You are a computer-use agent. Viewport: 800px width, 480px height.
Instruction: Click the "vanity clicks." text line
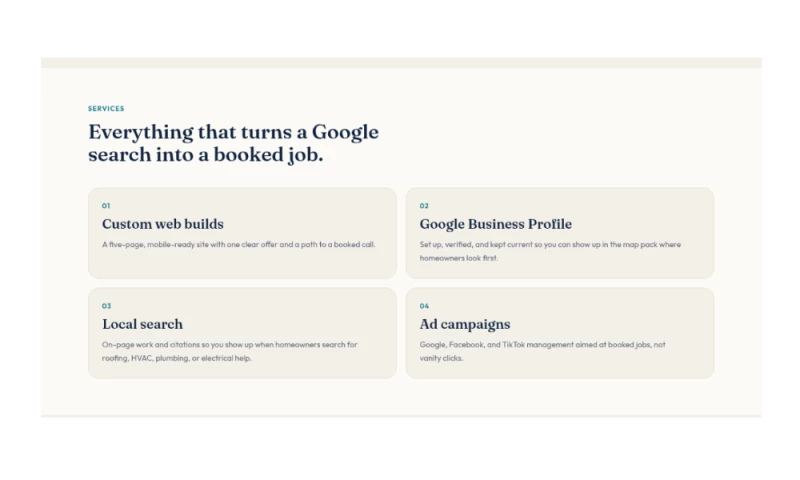(x=441, y=358)
